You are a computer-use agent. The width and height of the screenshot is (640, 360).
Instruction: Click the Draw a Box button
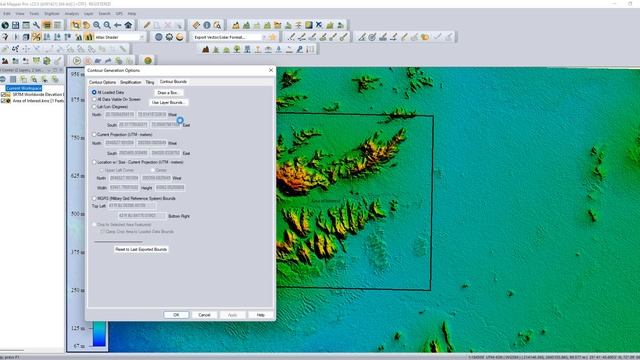pos(168,93)
